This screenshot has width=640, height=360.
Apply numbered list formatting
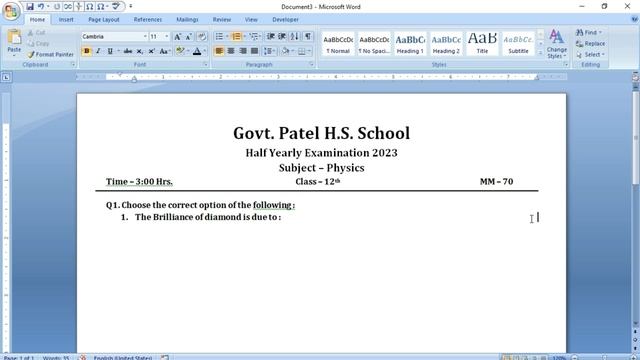point(236,37)
